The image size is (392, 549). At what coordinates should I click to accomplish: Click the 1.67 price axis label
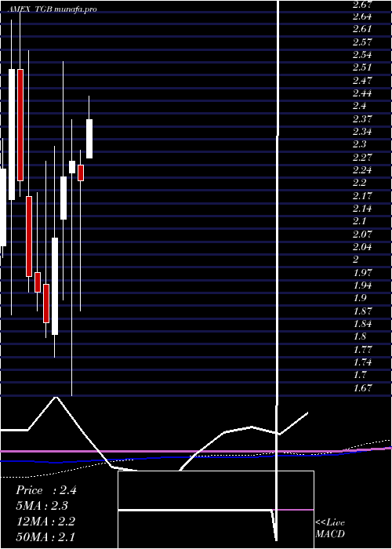[x=362, y=388]
